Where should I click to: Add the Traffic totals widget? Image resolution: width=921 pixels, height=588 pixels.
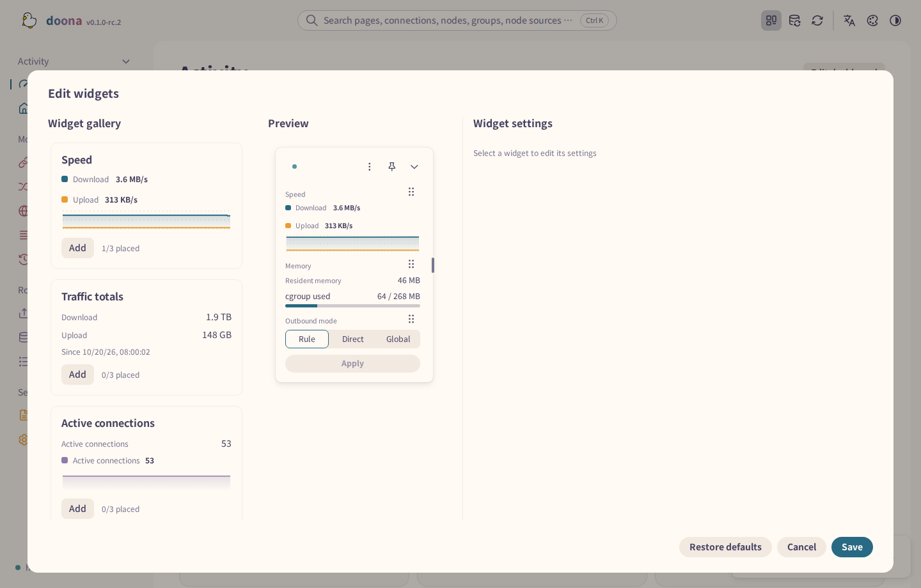77,375
